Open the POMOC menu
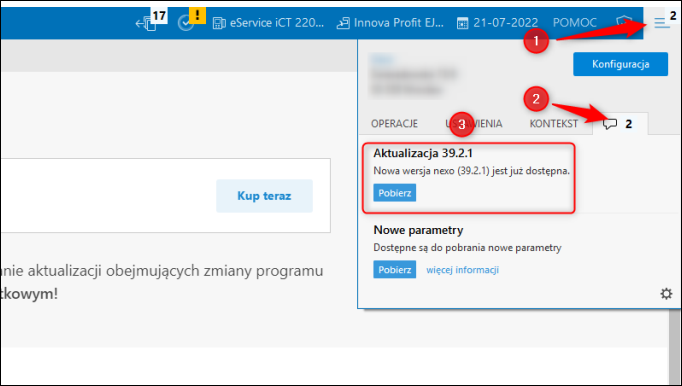 (575, 23)
